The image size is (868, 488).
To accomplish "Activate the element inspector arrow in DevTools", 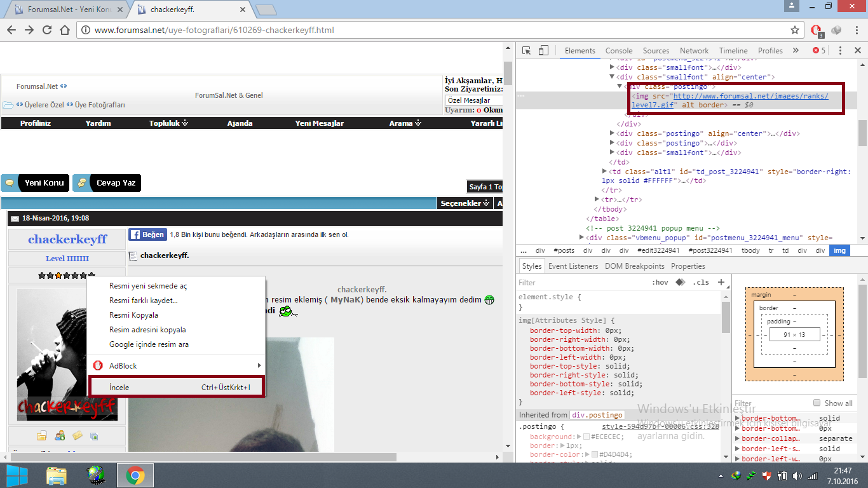I will [527, 51].
